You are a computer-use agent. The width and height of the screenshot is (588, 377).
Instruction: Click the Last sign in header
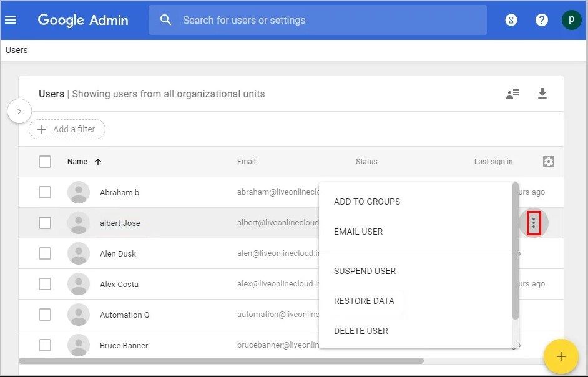tap(493, 162)
